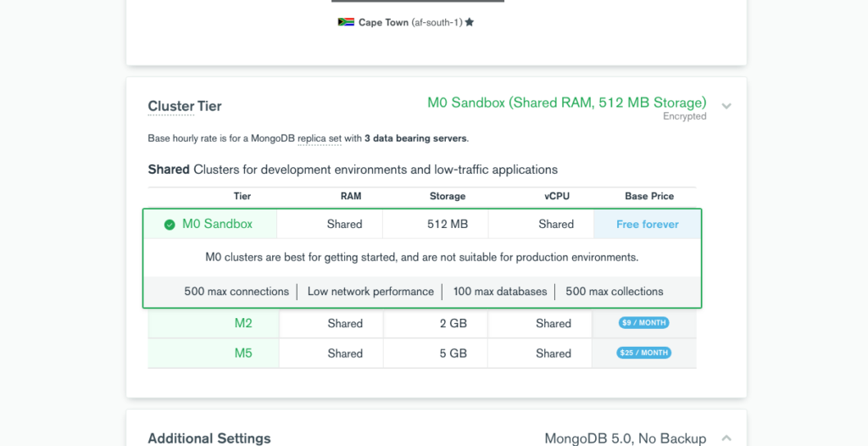Screen dimensions: 868x446
Task: Click the Shared Clusters description line
Action: [353, 170]
